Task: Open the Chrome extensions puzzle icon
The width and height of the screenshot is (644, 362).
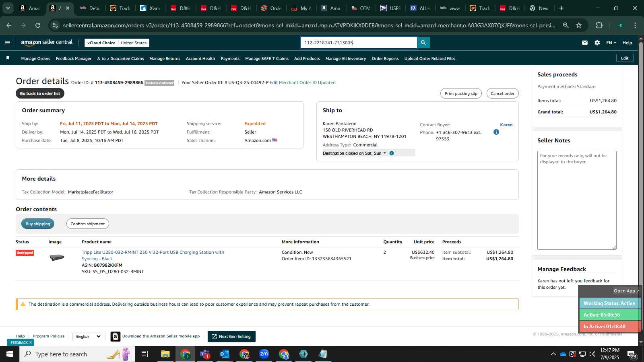Action: point(599,25)
